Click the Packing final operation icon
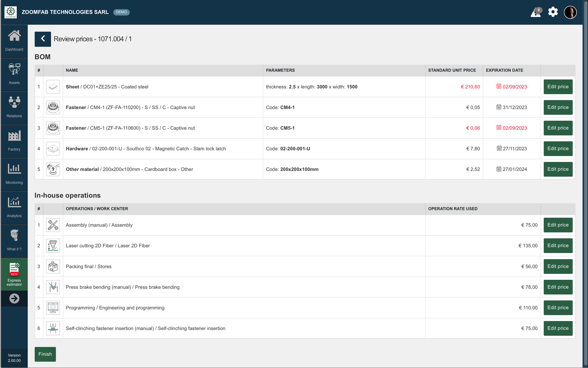 click(x=53, y=266)
